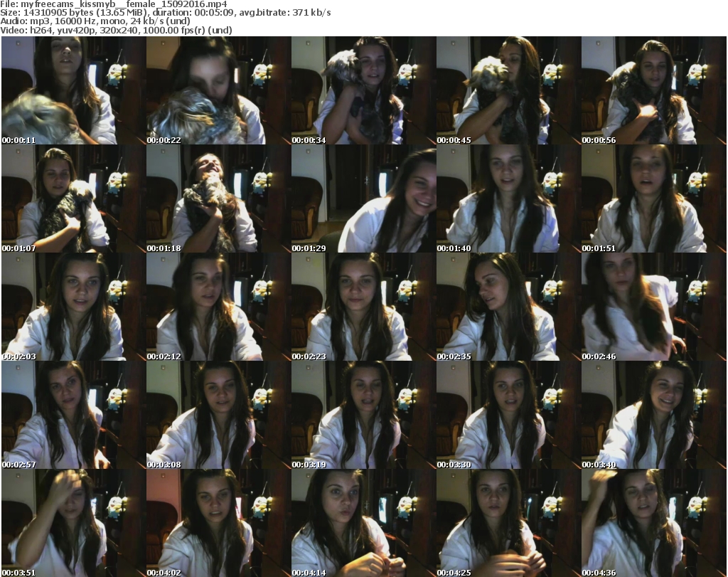Select the thumbnail stamped 00:04:25

[x=509, y=524]
